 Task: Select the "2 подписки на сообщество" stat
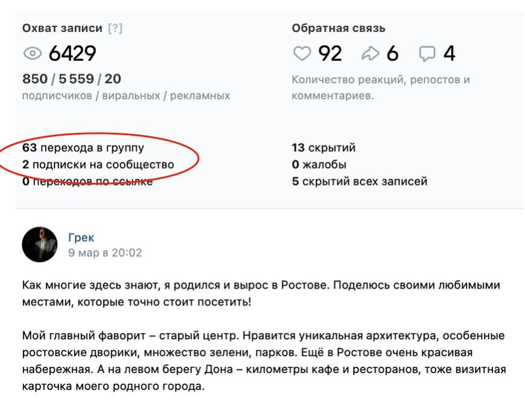[98, 165]
